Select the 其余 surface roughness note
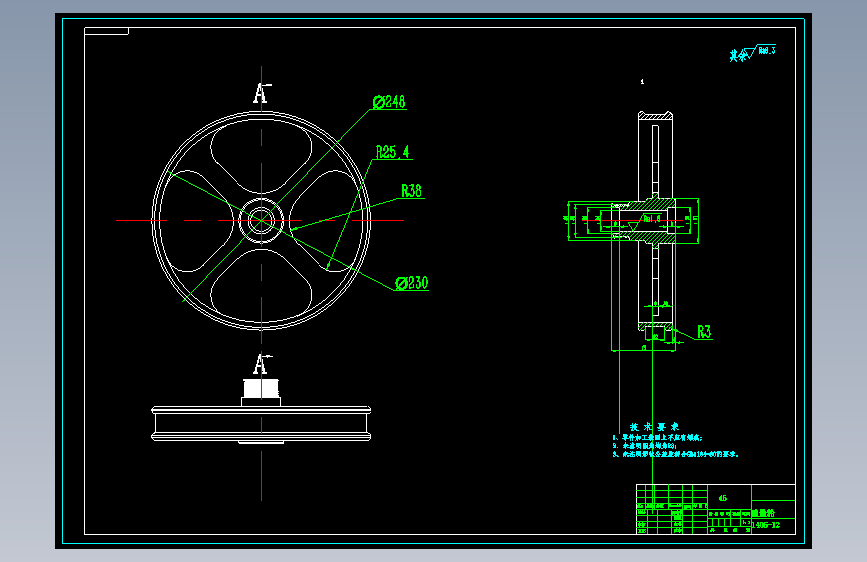This screenshot has height=562, width=867. (752, 53)
